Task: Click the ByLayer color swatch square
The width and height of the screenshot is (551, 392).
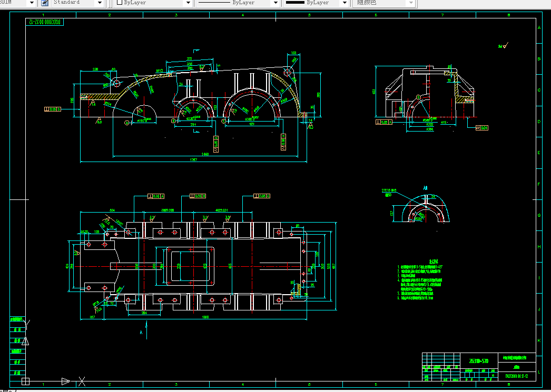Action: (x=120, y=3)
